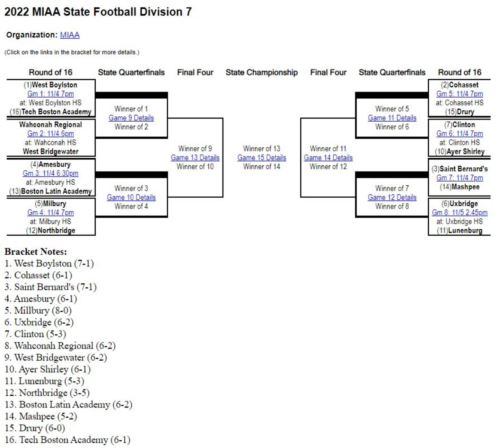
Task: View Game 10 Details
Action: pyautogui.click(x=131, y=197)
